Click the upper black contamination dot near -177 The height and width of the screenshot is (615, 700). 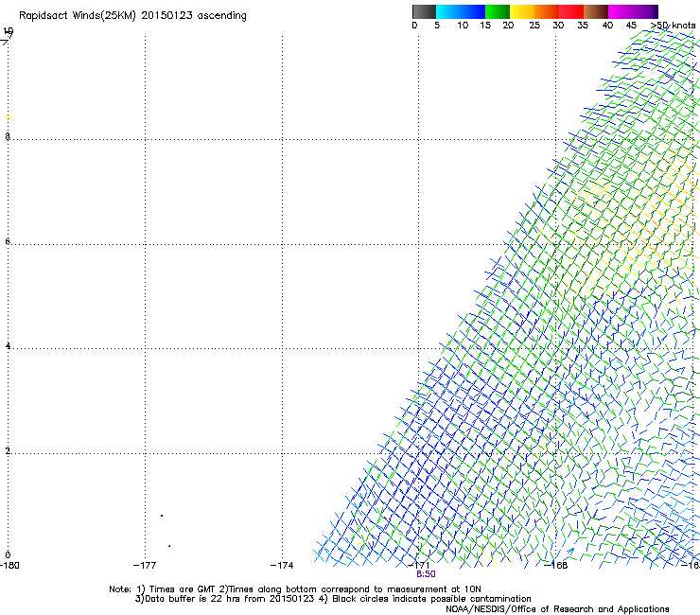[x=162, y=516]
